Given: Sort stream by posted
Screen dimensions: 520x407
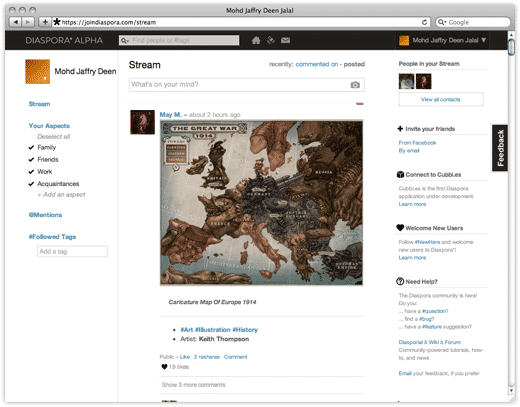Looking at the screenshot, I should (354, 64).
